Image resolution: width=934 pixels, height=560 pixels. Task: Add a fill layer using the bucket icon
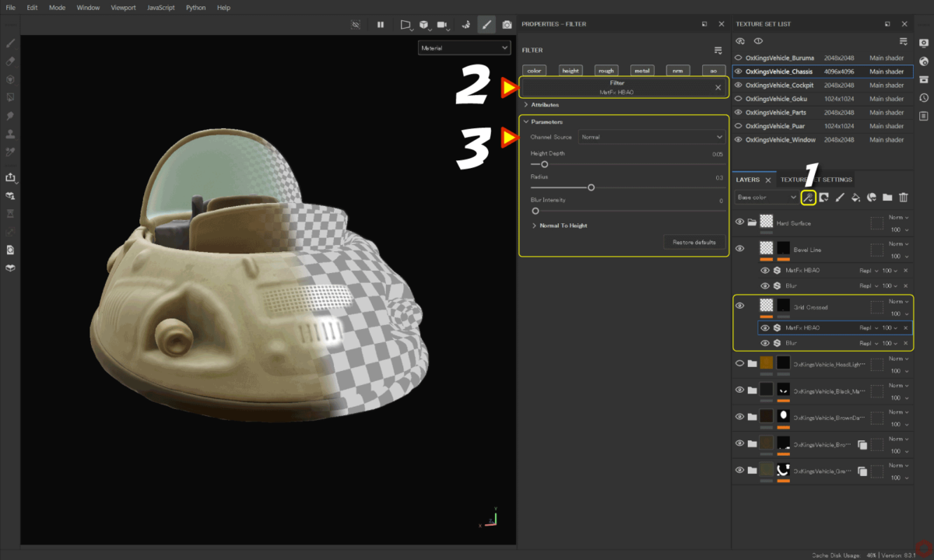click(x=855, y=197)
